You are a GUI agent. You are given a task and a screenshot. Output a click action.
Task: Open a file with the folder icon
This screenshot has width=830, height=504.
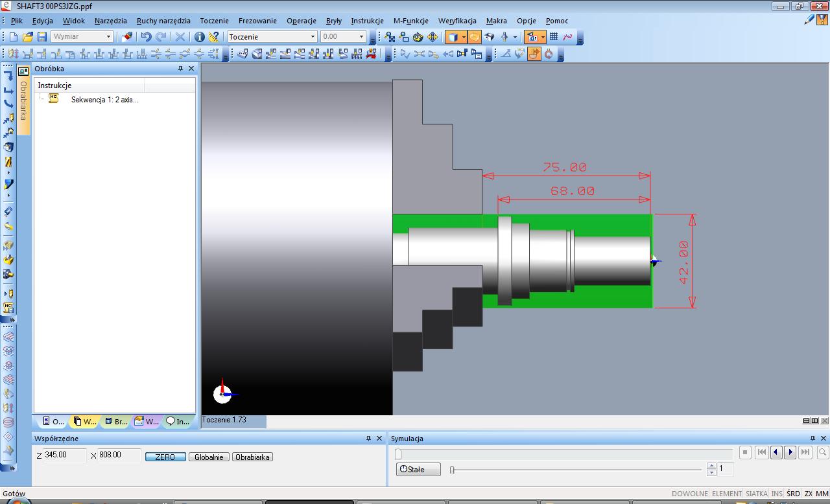[x=28, y=37]
